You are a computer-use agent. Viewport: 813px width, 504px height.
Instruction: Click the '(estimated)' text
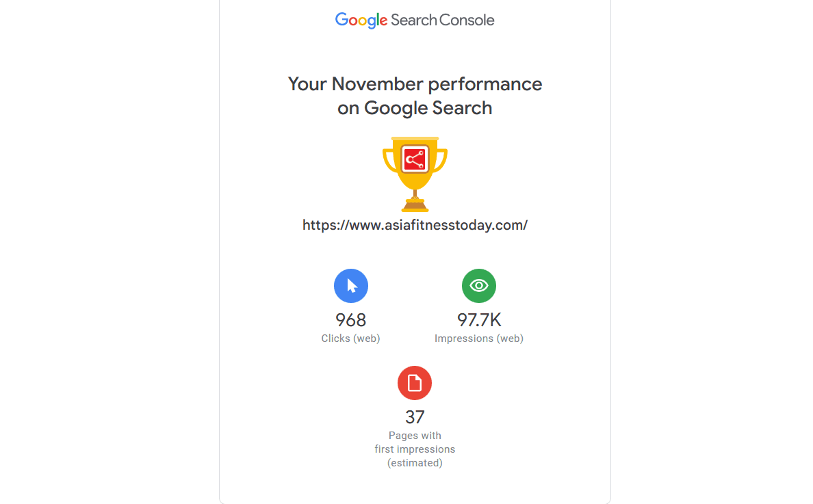[415, 463]
